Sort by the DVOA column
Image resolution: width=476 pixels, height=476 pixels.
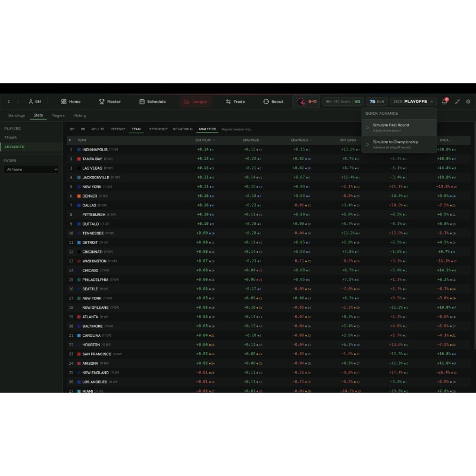click(446, 140)
